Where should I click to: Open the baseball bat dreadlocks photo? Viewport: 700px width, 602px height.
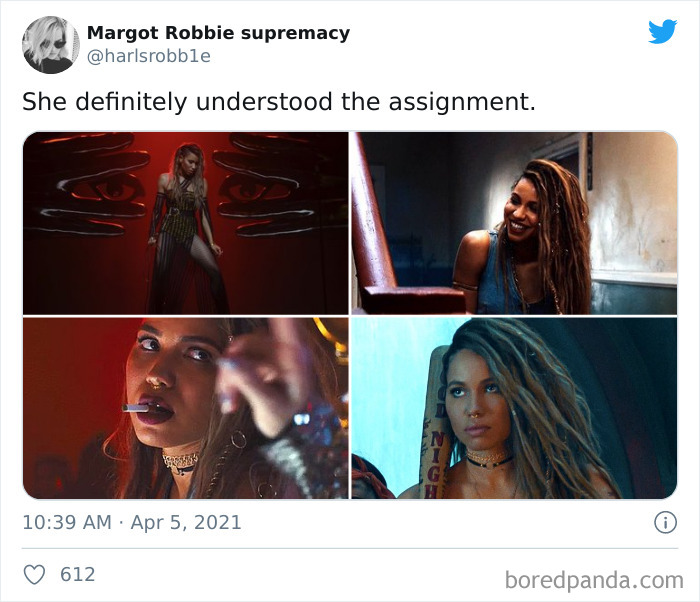click(x=514, y=408)
